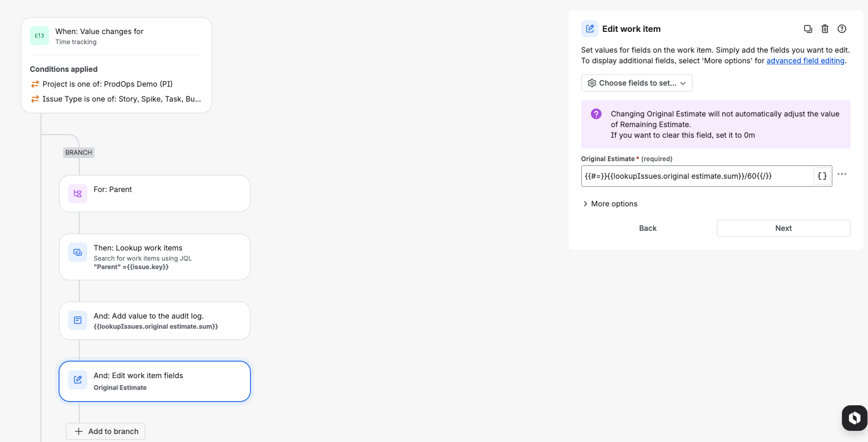Select the For: Parent branch card
Viewport: 868px width, 442px height.
(x=155, y=194)
